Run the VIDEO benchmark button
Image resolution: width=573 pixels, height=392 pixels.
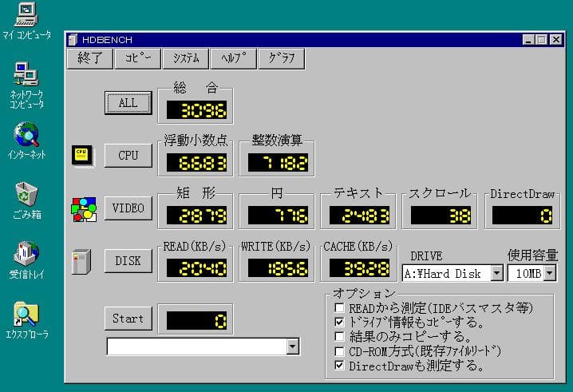(128, 208)
